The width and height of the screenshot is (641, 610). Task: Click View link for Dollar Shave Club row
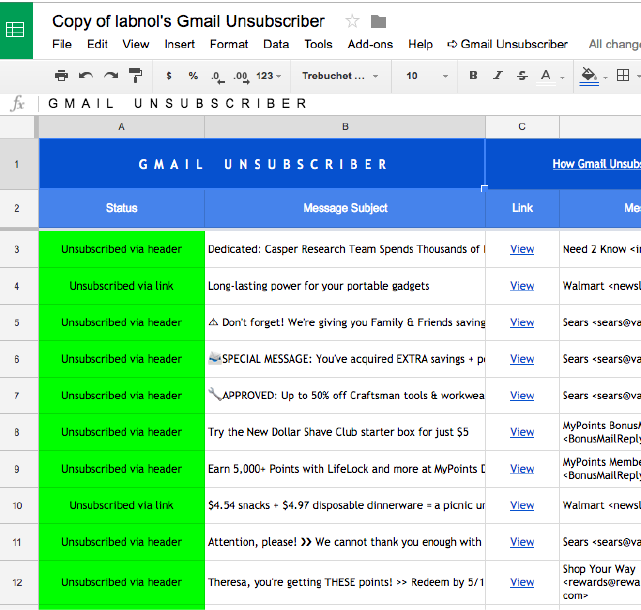[522, 432]
